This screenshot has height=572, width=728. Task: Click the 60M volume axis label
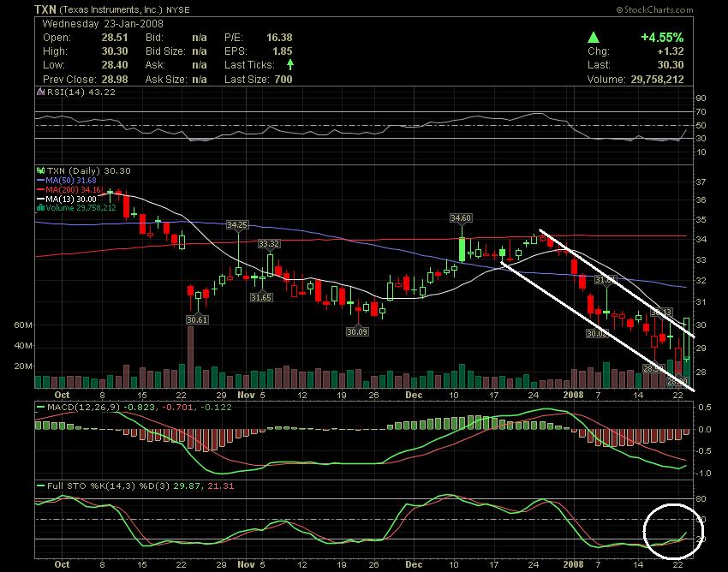pos(23,325)
